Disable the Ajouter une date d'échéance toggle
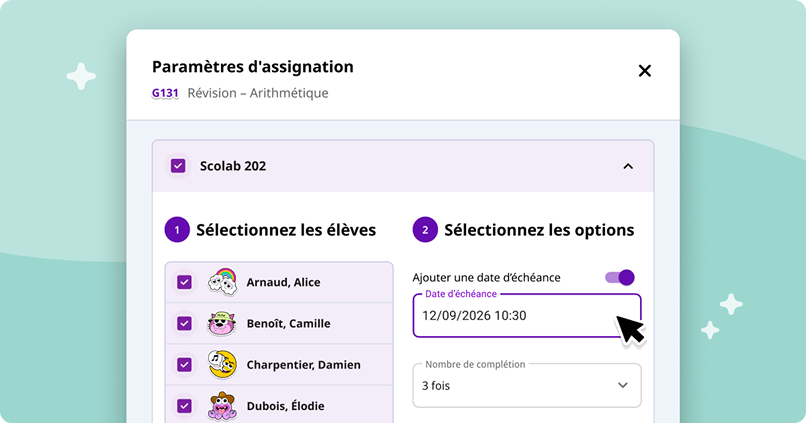 coord(620,278)
